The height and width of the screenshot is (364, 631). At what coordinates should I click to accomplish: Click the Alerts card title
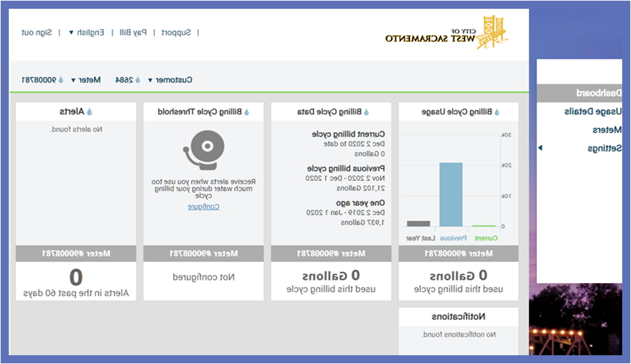point(72,111)
